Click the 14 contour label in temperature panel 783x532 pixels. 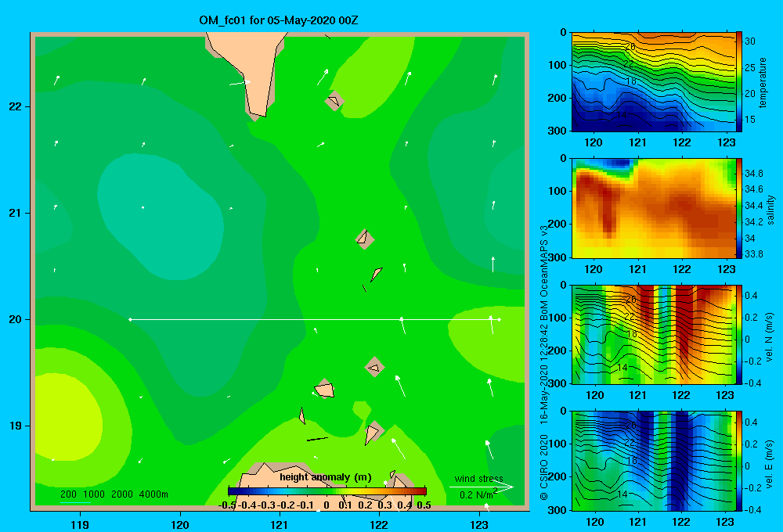(622, 115)
